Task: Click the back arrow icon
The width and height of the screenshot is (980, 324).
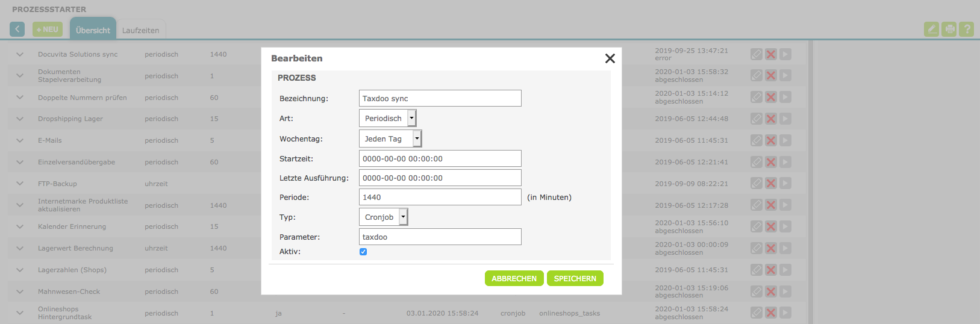Action: pos(17,29)
